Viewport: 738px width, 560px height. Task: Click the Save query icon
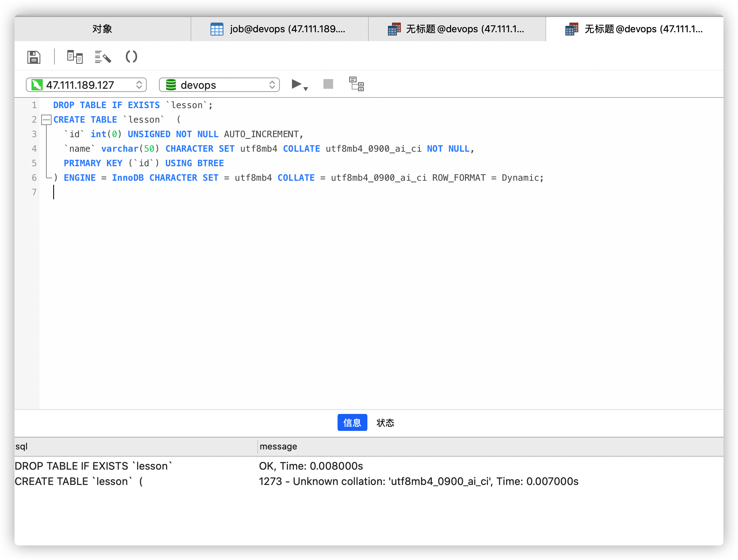pos(34,57)
